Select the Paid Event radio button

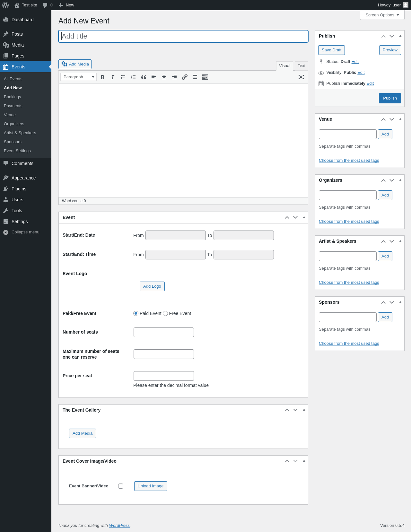tap(136, 313)
